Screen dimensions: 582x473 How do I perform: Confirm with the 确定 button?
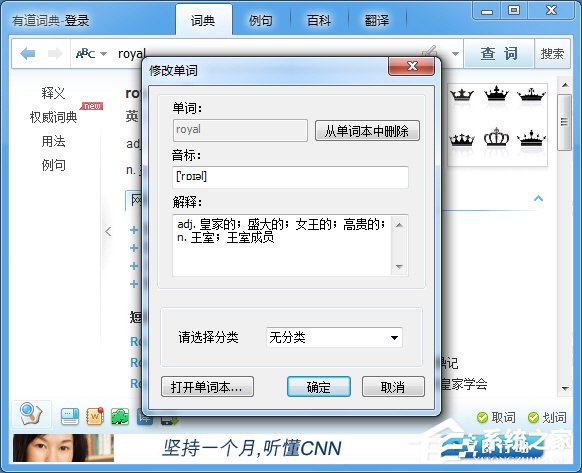coord(319,387)
